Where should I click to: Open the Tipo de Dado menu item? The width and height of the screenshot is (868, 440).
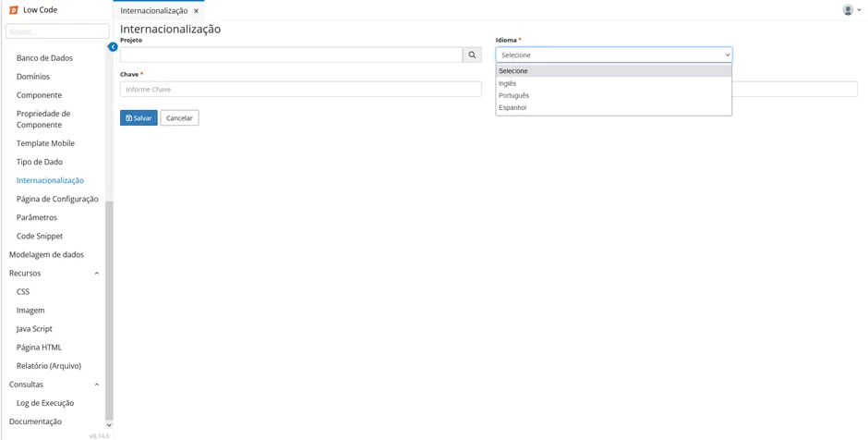(x=40, y=162)
